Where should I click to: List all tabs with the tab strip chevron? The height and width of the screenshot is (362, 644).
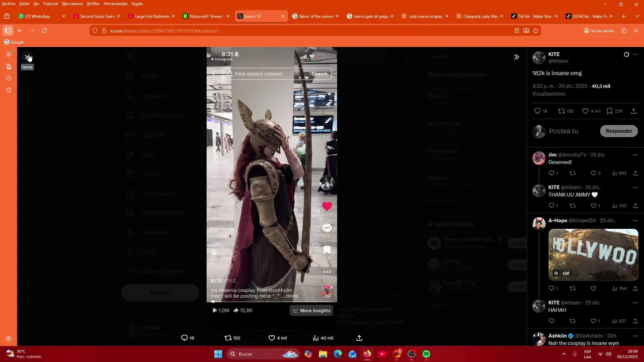pyautogui.click(x=636, y=16)
